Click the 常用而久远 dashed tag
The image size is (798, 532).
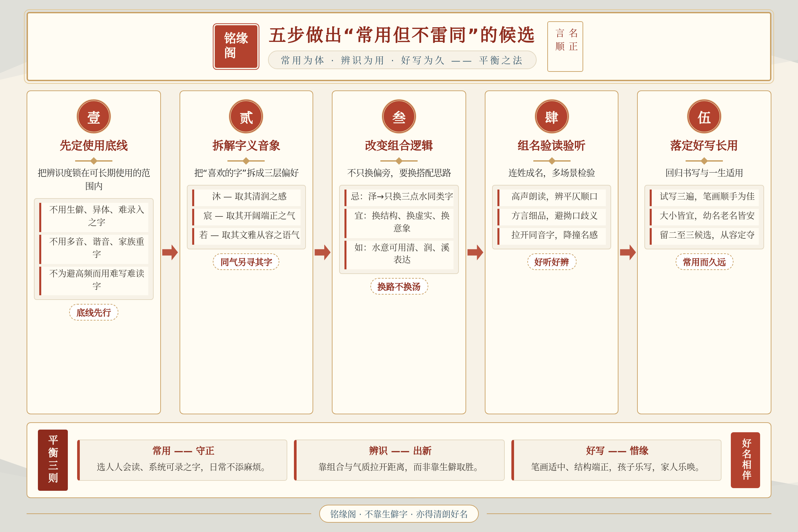704,262
